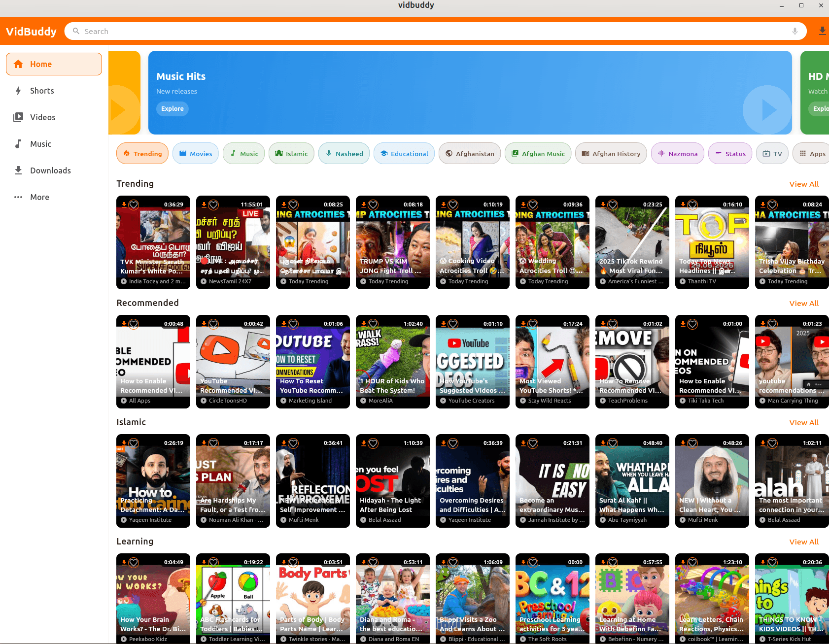Download the '1 HOUR of Kids Who Beat The System' video
This screenshot has width=829, height=644.
(364, 324)
